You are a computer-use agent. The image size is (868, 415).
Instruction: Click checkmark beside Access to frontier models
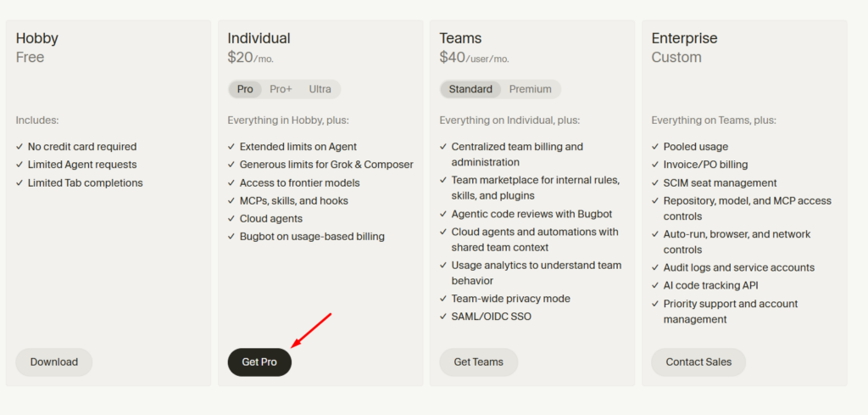pos(231,182)
